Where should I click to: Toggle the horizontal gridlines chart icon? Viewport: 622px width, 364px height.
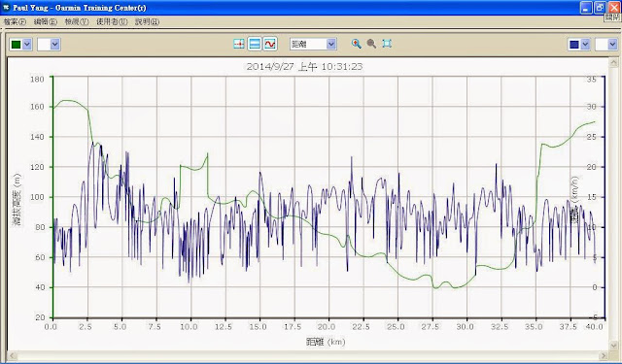point(255,44)
